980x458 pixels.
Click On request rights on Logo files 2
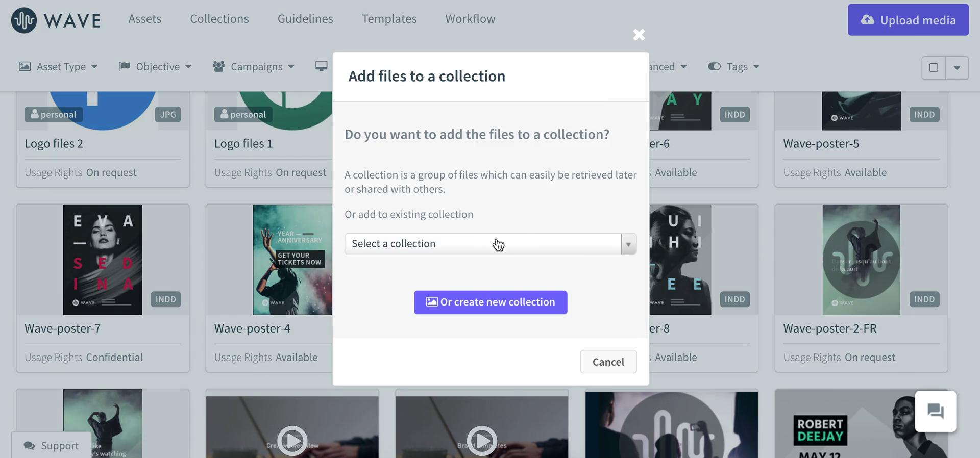pos(111,172)
